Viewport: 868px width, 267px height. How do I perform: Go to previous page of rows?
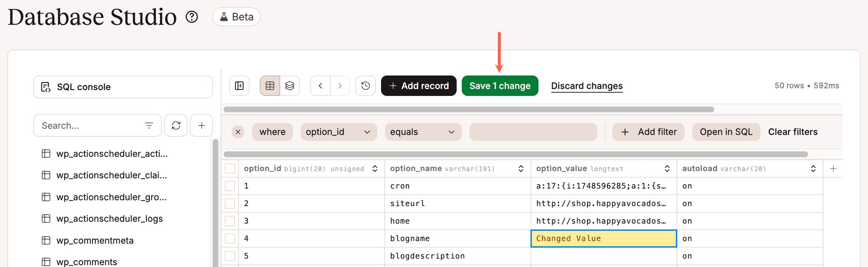(320, 86)
